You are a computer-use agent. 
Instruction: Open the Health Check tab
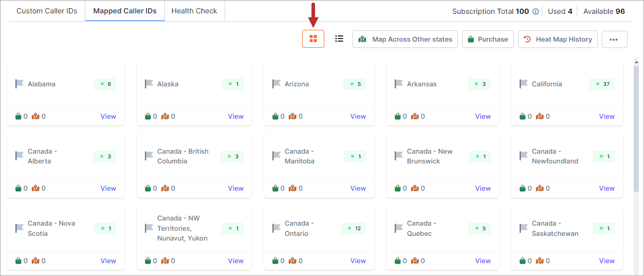coord(194,11)
